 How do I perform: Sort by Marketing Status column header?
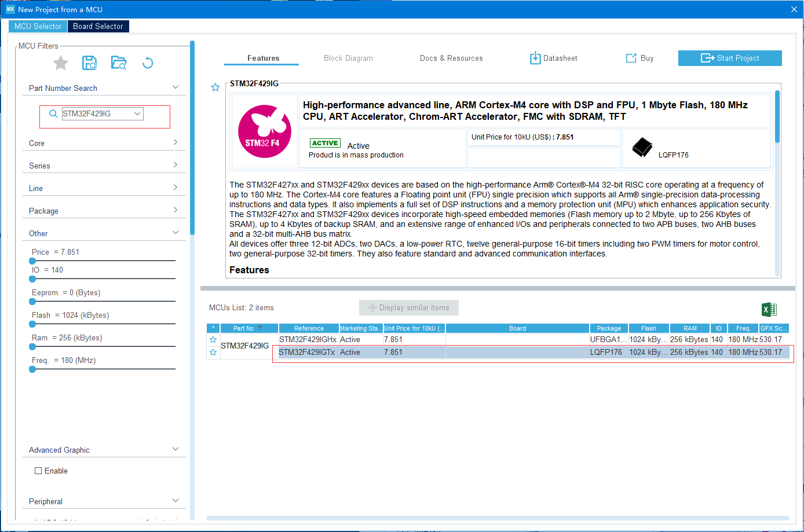(x=361, y=328)
